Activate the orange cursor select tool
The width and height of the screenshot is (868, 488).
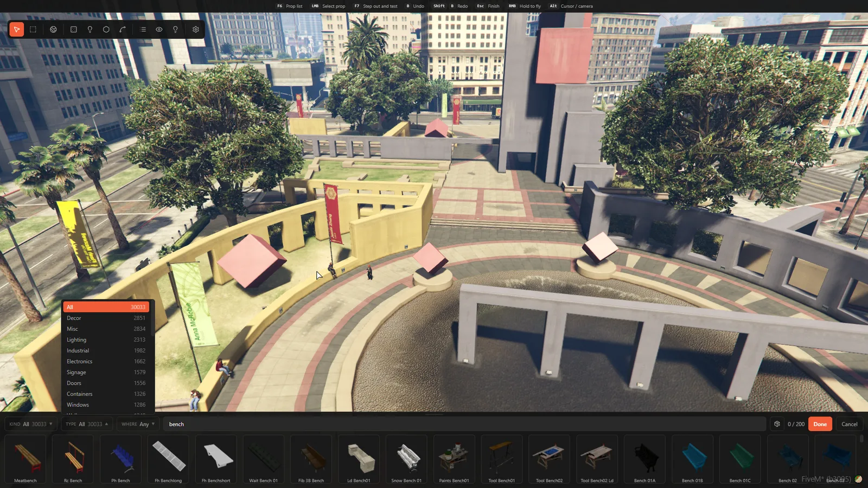pyautogui.click(x=17, y=29)
